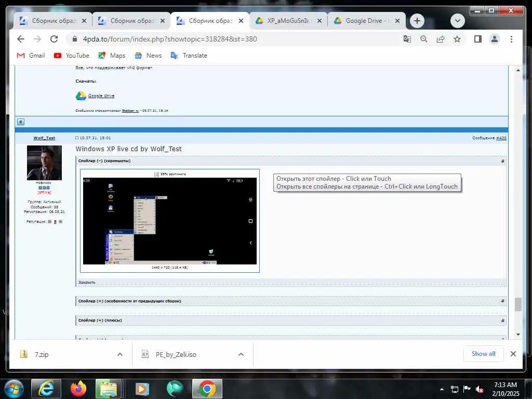The width and height of the screenshot is (532, 399).
Task: Launch Internet Explorer from taskbar
Action: click(46, 389)
